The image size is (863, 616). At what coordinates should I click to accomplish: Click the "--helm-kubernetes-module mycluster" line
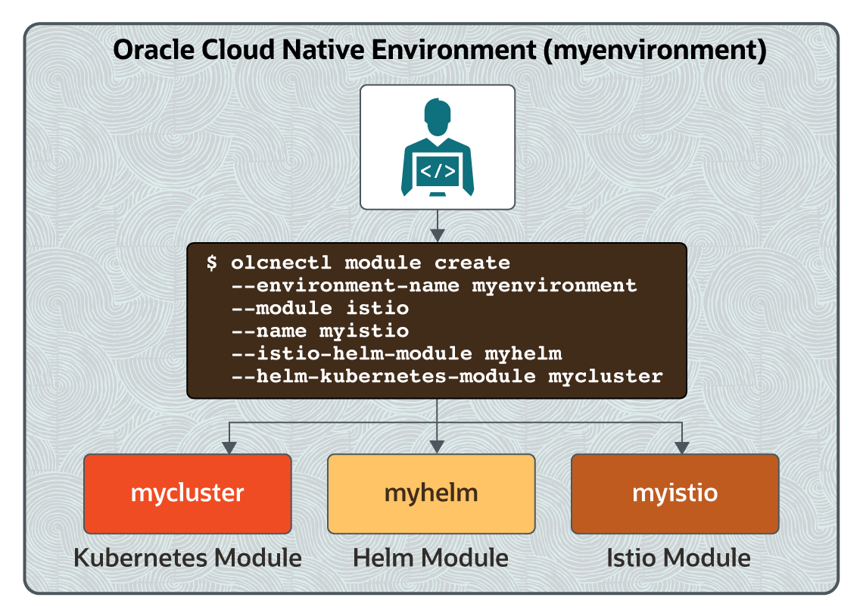click(x=447, y=376)
